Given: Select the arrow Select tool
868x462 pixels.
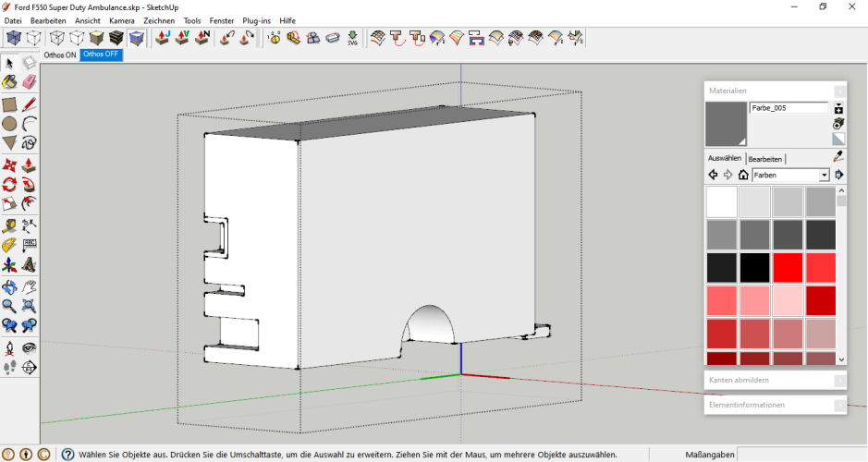Looking at the screenshot, I should click(x=9, y=63).
